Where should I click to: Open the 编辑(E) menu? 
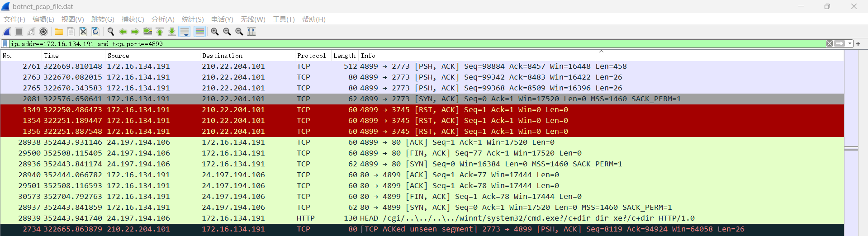tap(43, 19)
